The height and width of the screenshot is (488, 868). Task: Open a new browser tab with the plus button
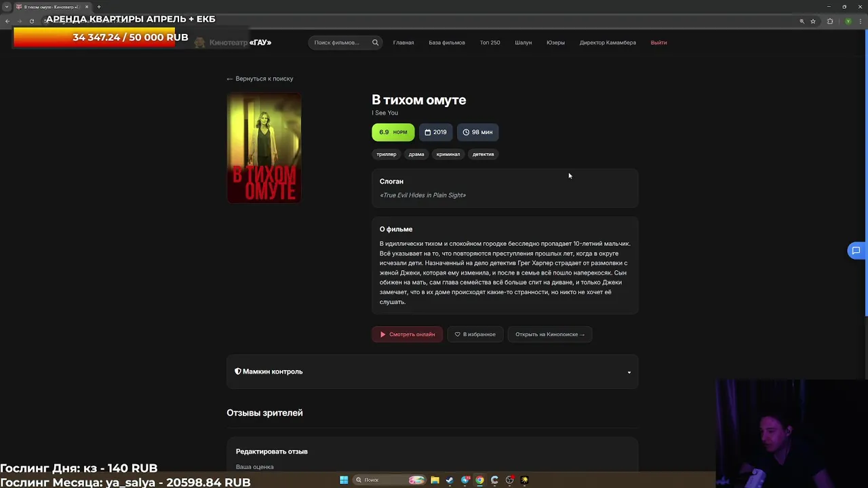[98, 7]
